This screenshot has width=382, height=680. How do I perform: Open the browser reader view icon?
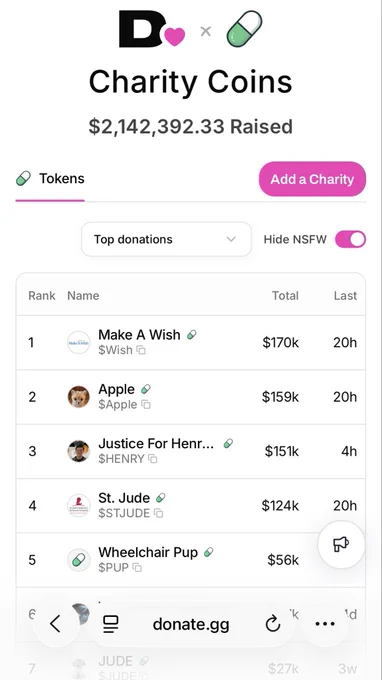(111, 624)
